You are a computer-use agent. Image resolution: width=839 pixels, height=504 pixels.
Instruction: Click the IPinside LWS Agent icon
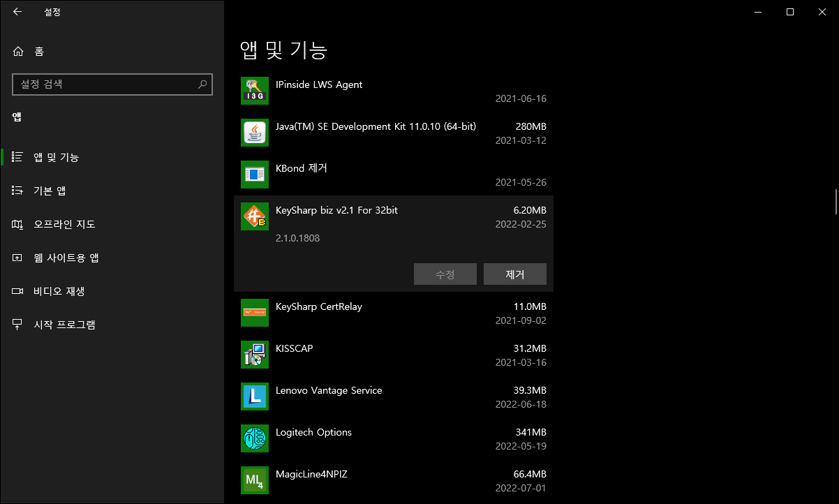tap(255, 91)
